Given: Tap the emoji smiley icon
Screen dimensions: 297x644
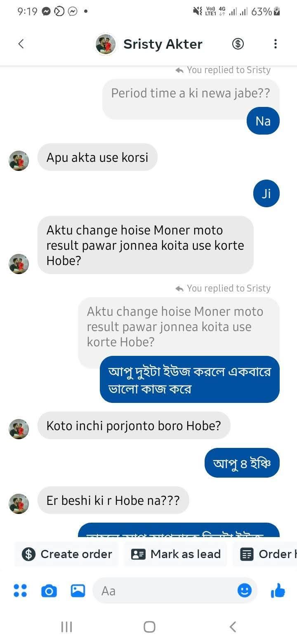Looking at the screenshot, I should (244, 590).
